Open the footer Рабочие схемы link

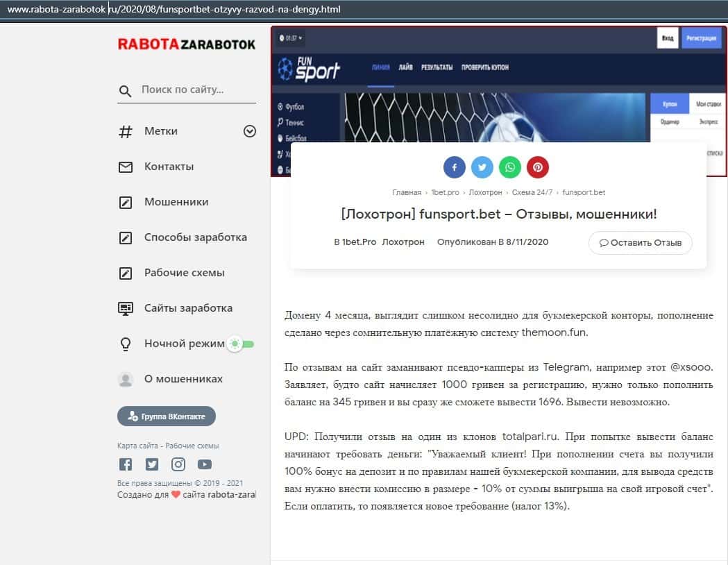(x=192, y=446)
